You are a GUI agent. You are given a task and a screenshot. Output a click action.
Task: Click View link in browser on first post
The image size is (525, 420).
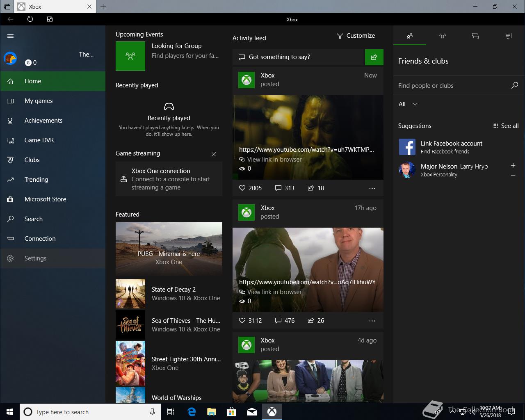pyautogui.click(x=270, y=160)
